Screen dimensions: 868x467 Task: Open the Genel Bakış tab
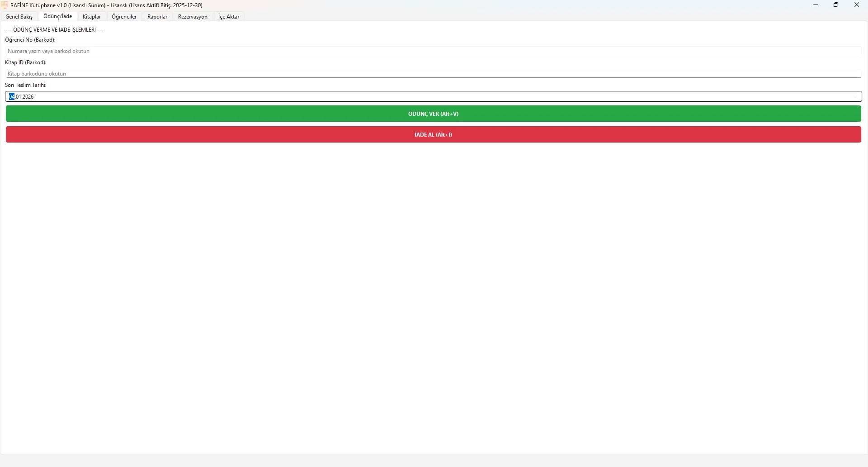tap(19, 17)
